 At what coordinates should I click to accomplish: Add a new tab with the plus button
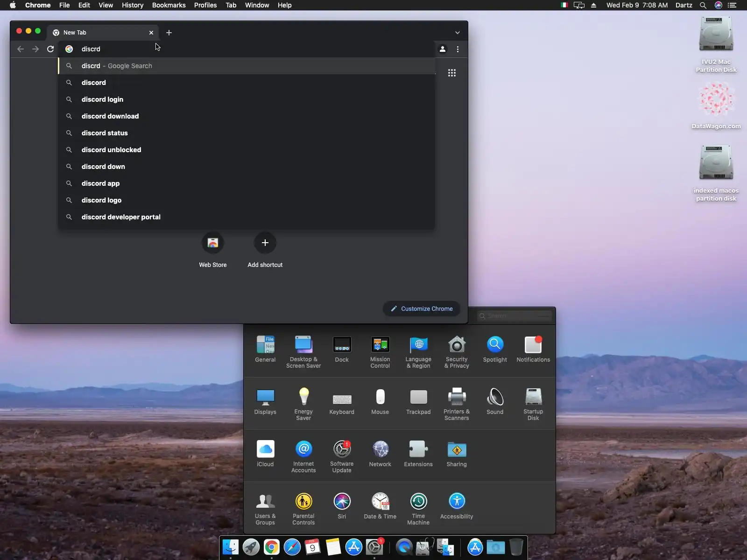(x=169, y=33)
